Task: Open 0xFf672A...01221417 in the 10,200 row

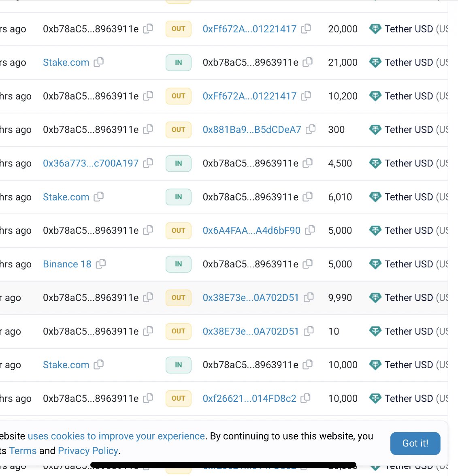Action: 249,96
